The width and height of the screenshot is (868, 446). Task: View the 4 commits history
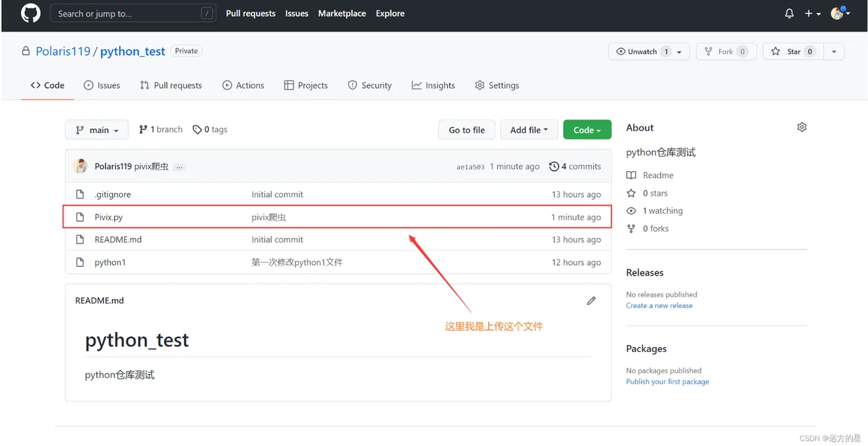click(575, 166)
